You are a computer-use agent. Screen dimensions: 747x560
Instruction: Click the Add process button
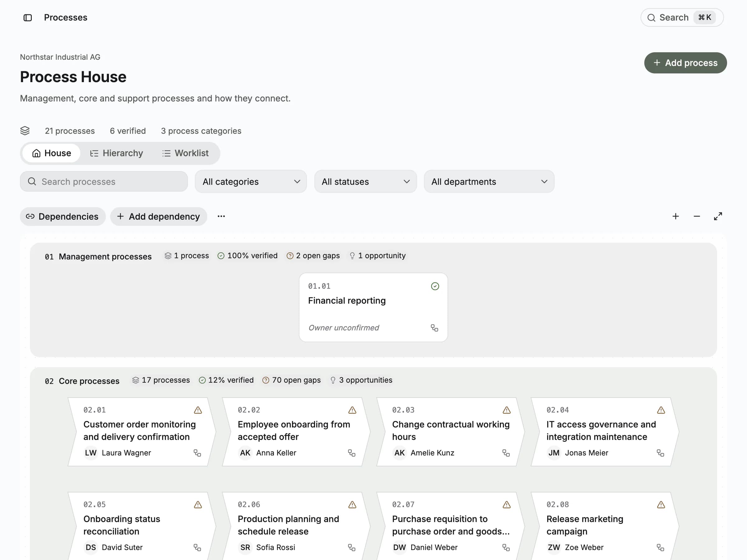click(685, 63)
